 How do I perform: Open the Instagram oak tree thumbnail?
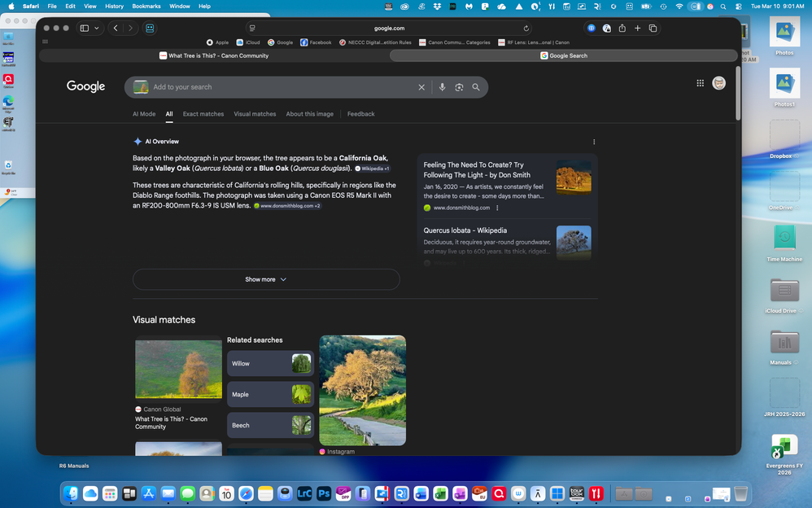(363, 390)
